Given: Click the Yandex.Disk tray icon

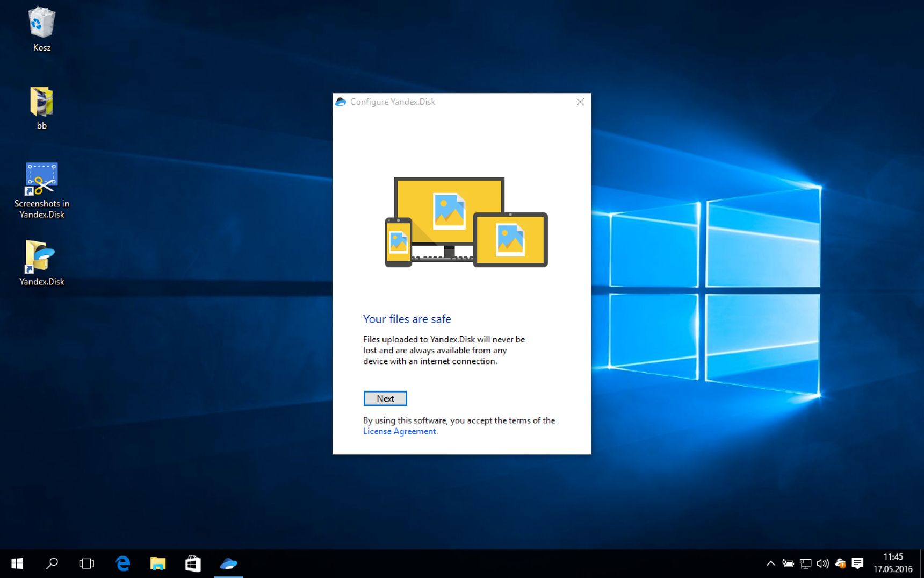Looking at the screenshot, I should [840, 563].
